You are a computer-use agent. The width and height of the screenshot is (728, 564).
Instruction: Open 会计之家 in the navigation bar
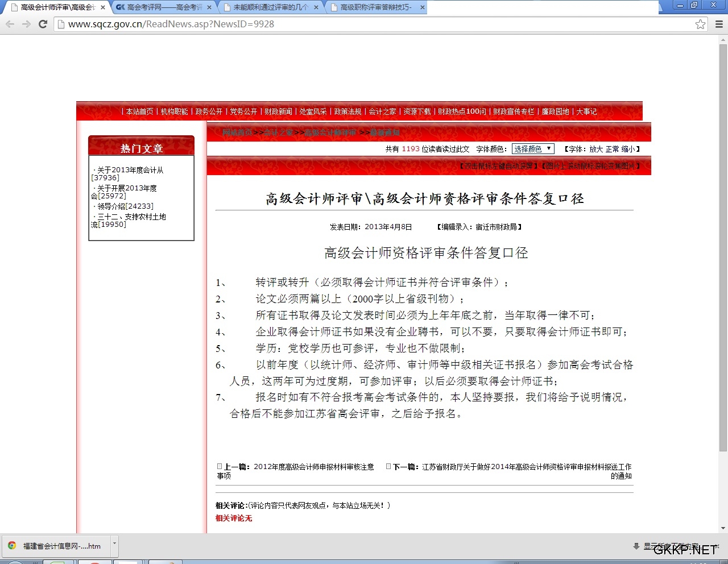click(x=382, y=111)
